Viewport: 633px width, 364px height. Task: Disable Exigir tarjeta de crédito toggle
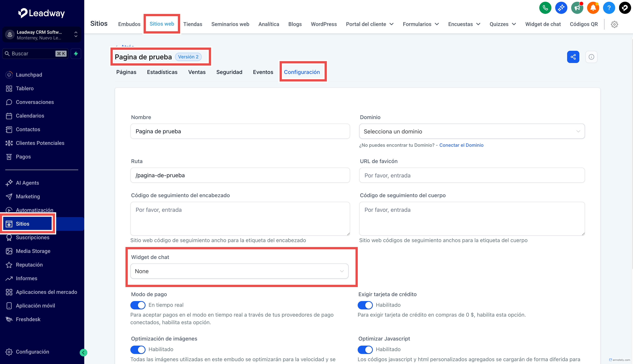click(x=365, y=305)
